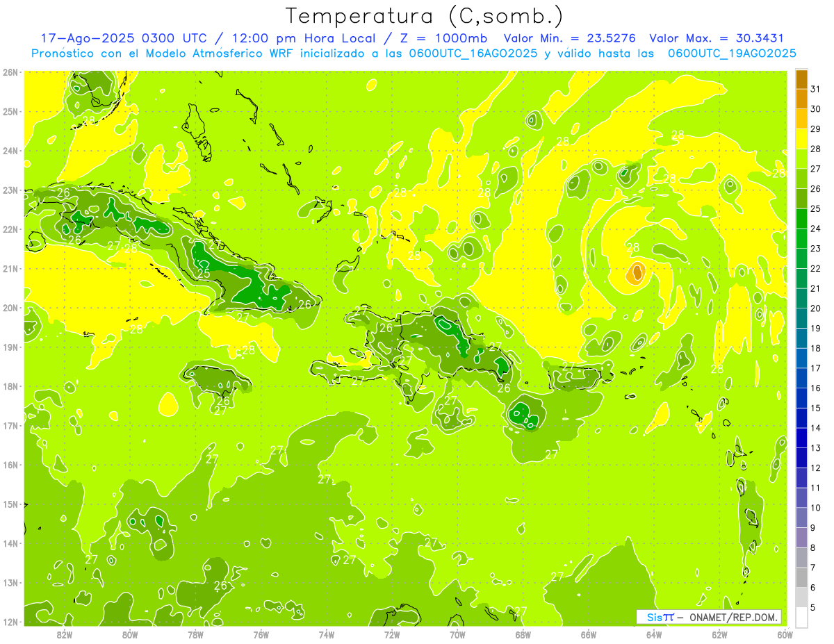
Task: Click the legend value 20
Action: click(816, 308)
